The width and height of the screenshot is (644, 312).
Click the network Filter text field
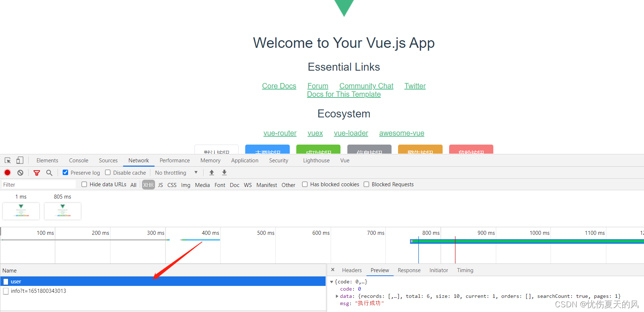(x=39, y=184)
